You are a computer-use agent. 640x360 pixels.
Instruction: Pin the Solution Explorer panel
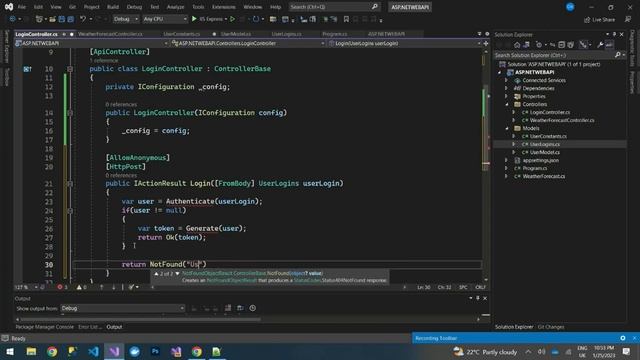[614, 34]
